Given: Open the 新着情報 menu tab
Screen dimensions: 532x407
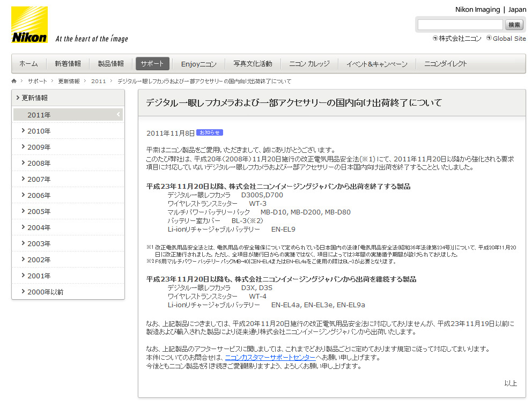Looking at the screenshot, I should (x=68, y=64).
